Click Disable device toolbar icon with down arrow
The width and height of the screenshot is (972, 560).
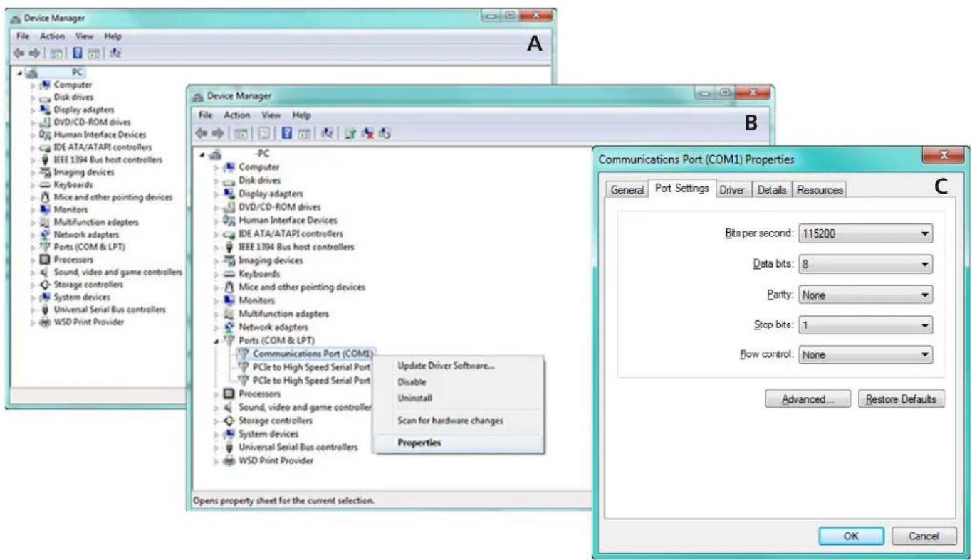(385, 133)
